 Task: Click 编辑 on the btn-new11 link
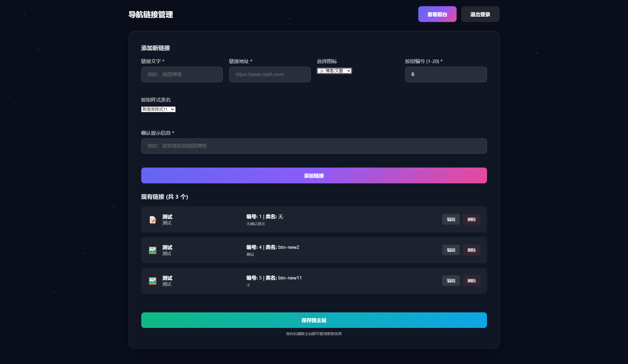451,280
